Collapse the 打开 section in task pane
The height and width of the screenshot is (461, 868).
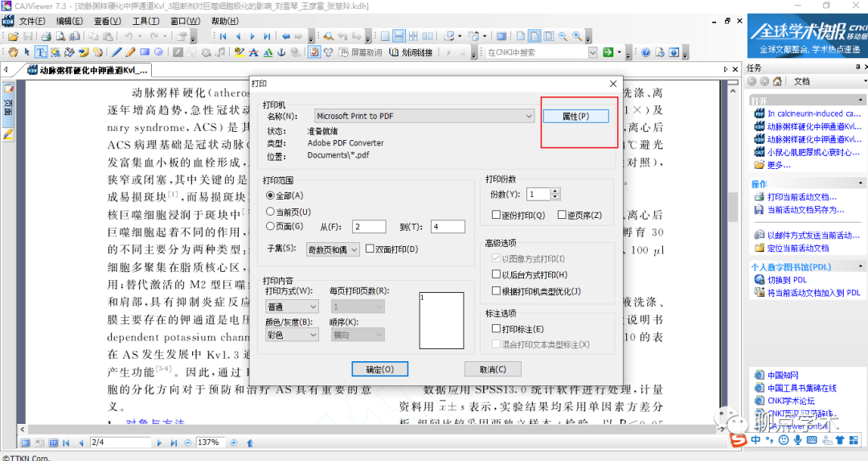pos(860,101)
